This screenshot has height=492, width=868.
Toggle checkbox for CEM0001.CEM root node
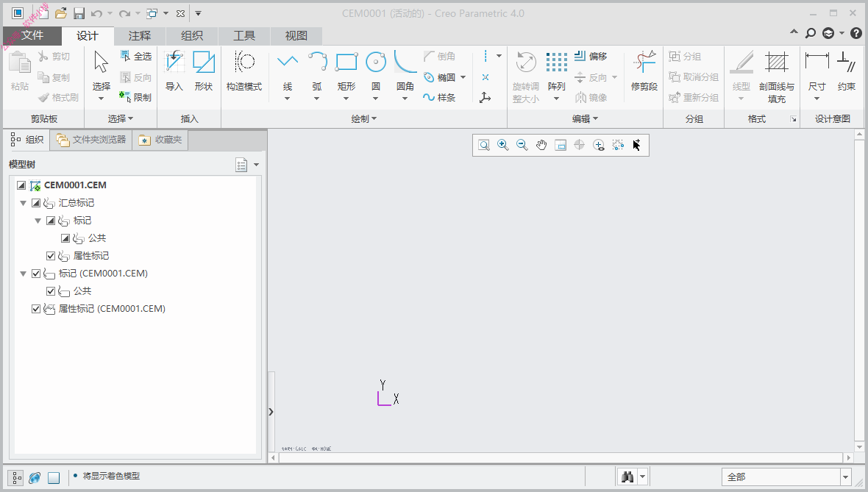[x=21, y=185]
